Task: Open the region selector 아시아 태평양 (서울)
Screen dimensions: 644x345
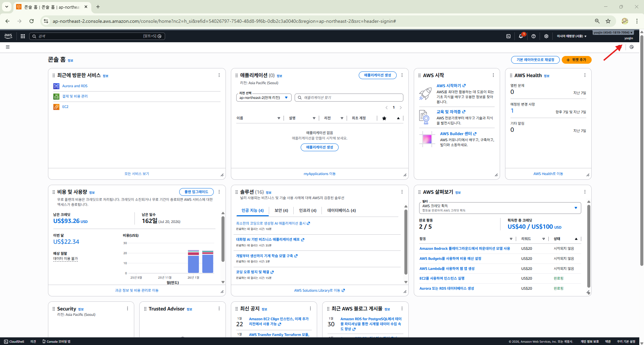Action: [x=572, y=36]
